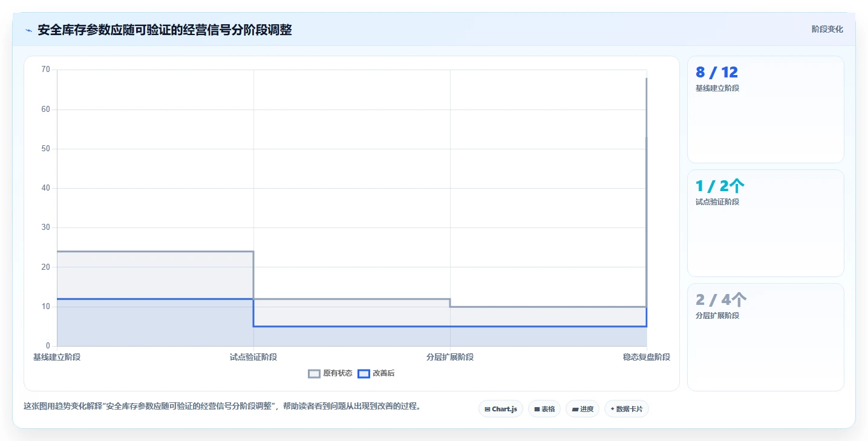Click the 试点验证阶段 x-axis label
The image size is (868, 441).
tap(253, 357)
